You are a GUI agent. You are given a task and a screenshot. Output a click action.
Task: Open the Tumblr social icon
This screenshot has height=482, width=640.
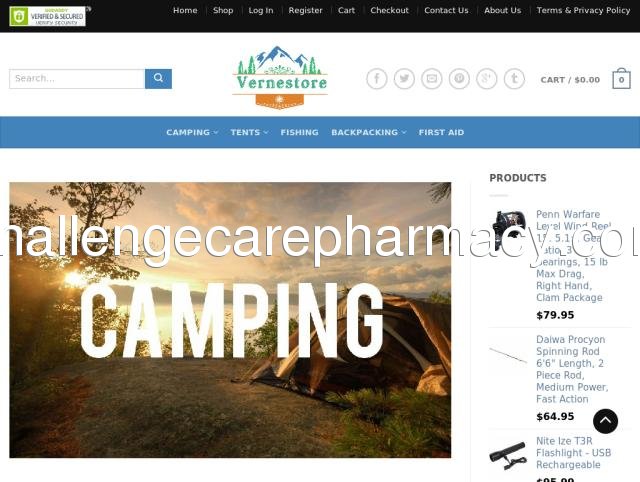[x=514, y=79]
